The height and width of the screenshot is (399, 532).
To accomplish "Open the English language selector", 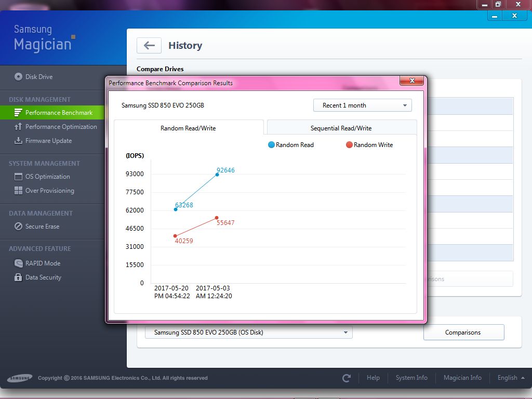I will [x=511, y=378].
